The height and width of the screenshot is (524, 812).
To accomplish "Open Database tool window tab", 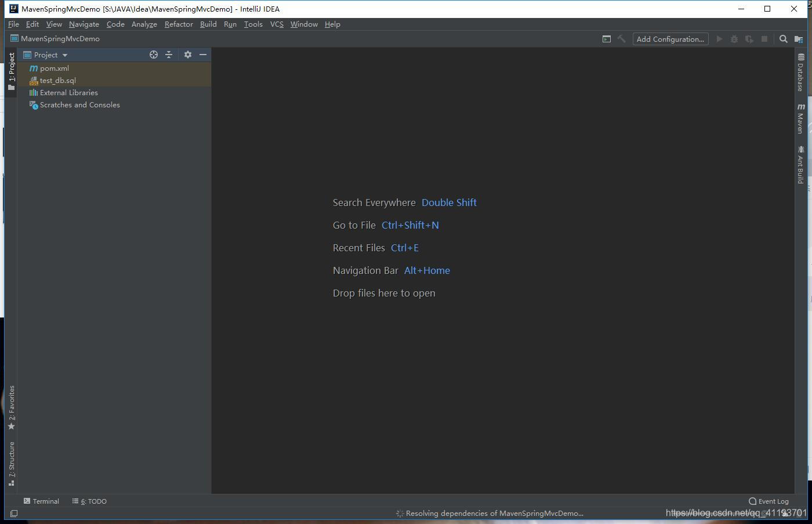I will (800, 73).
